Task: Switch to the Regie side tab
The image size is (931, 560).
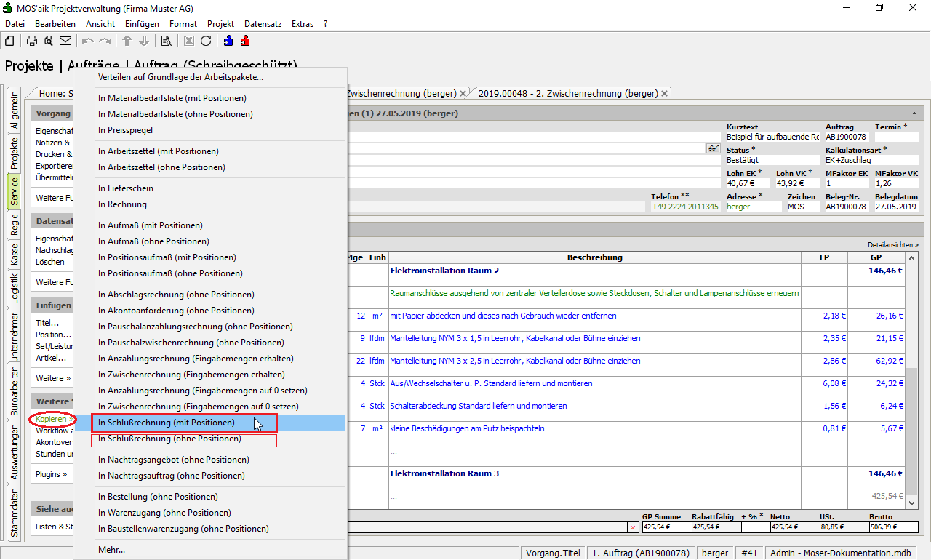Action: 15,225
